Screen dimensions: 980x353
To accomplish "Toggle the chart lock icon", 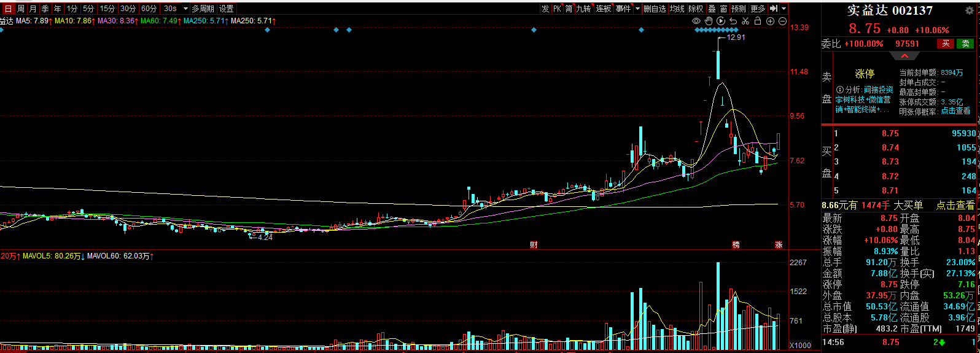I will [758, 21].
